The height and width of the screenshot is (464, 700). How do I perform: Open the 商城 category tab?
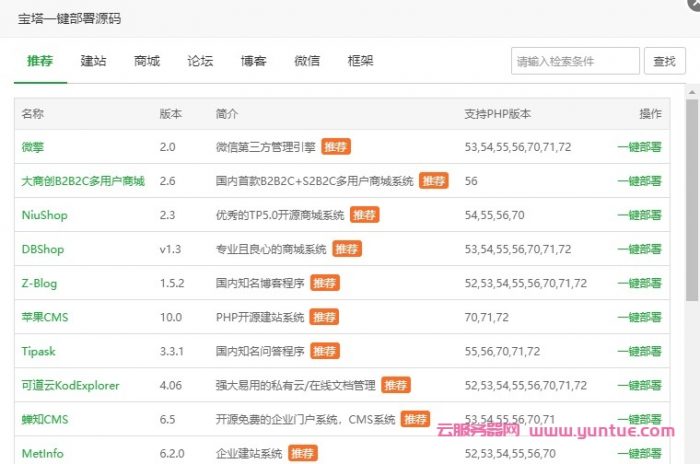(x=147, y=61)
